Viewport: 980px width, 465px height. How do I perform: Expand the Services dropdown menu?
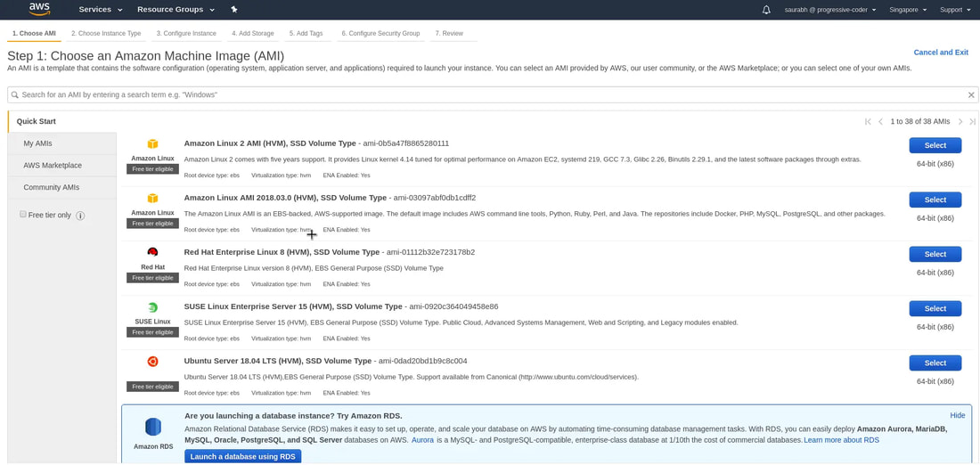(x=100, y=10)
